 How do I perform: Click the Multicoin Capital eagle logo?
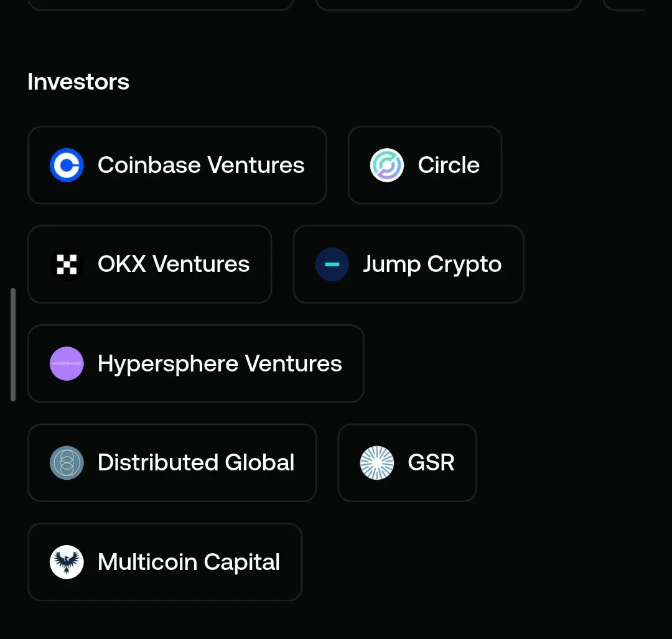67,562
